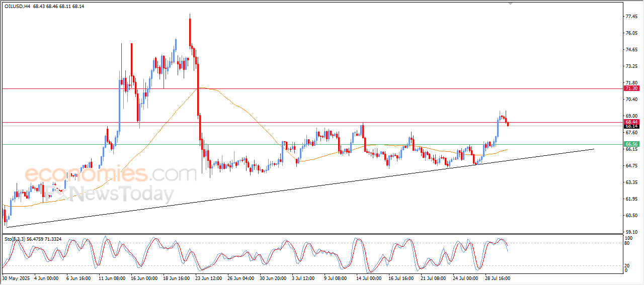The image size is (644, 285).
Task: Click the 74.65 price axis label
Action: [631, 50]
